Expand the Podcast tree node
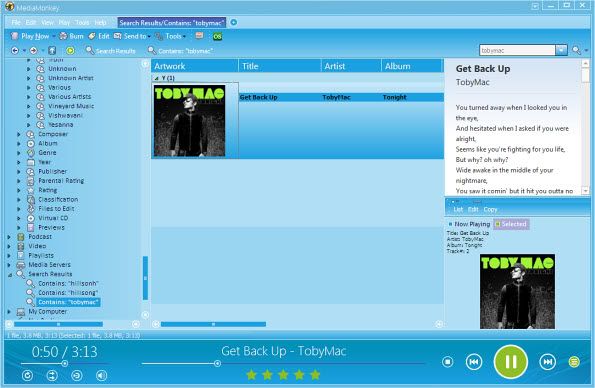The height and width of the screenshot is (388, 595). 9,237
